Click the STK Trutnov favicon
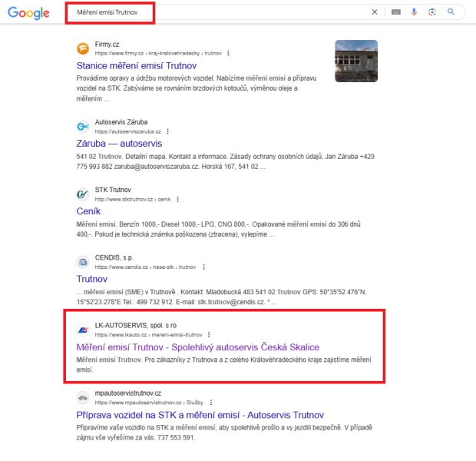This screenshot has height=461, width=476. click(83, 194)
